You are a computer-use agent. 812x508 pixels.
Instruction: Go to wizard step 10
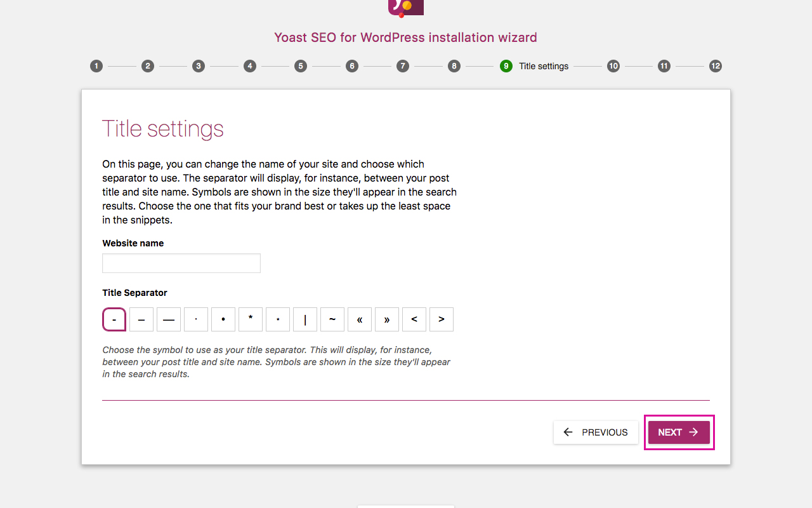613,66
